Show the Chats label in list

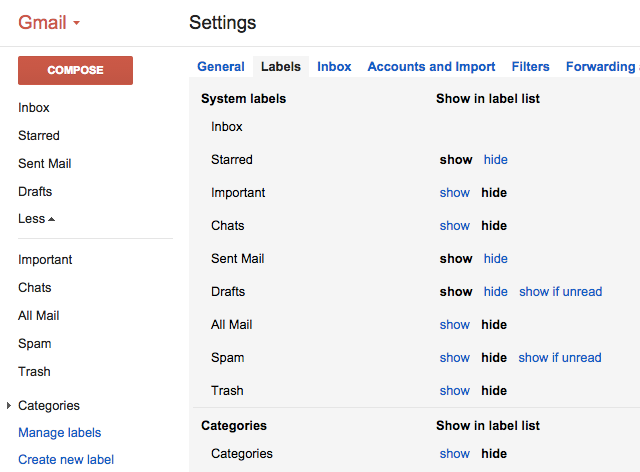454,226
